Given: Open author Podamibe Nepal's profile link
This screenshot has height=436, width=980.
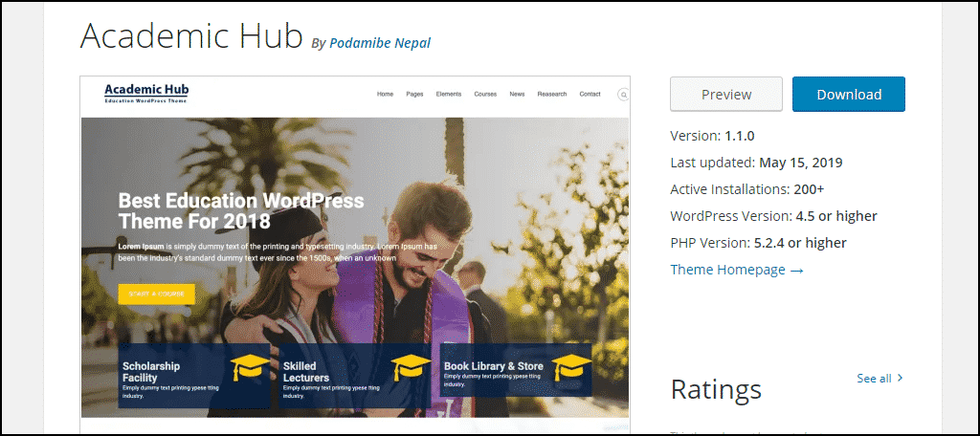Looking at the screenshot, I should point(380,43).
